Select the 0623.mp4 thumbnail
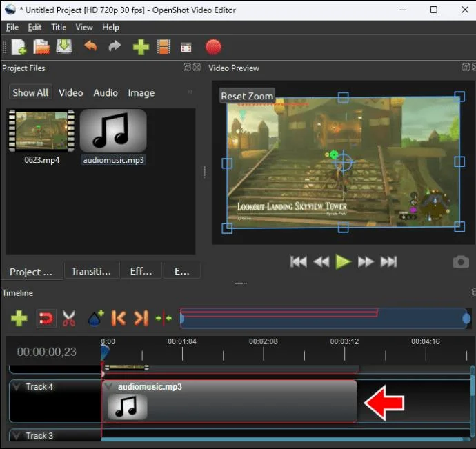 [x=42, y=130]
